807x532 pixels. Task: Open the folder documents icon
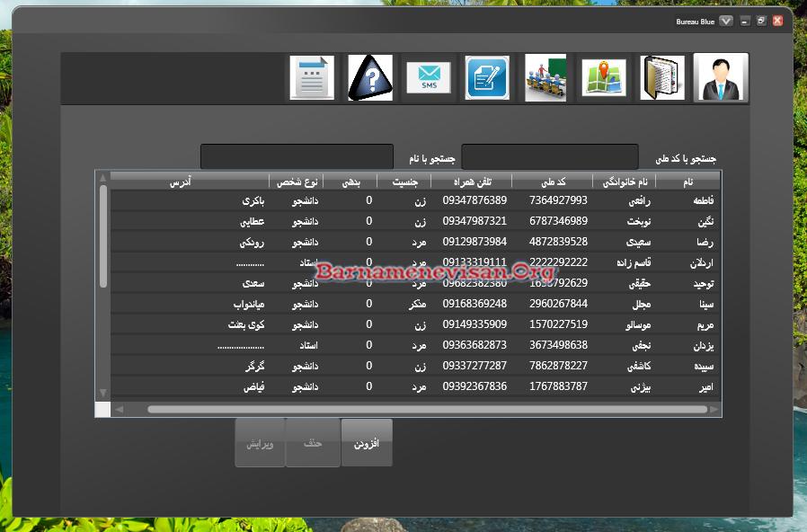[x=662, y=77]
